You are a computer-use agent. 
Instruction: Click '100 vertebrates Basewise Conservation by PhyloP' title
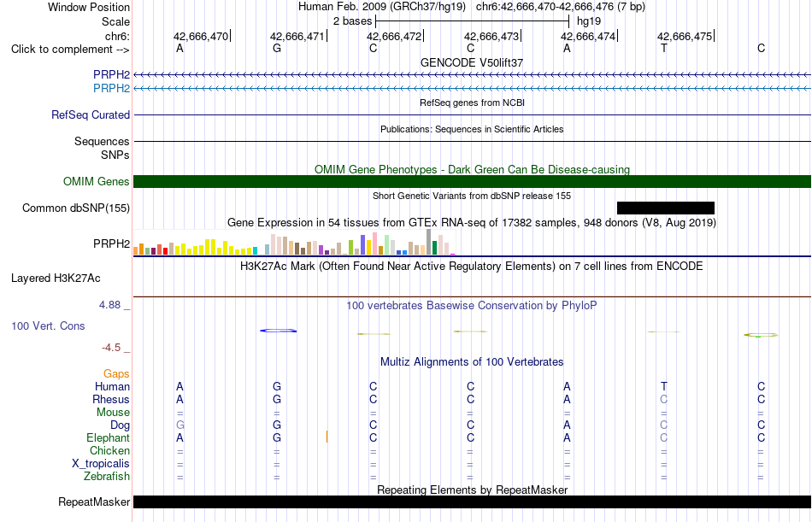pyautogui.click(x=472, y=306)
